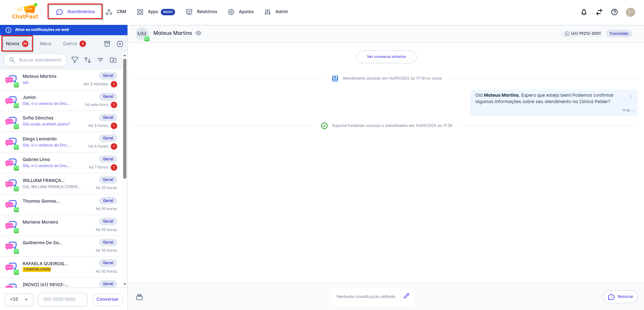The image size is (644, 310).
Task: Open message options three-dot menu
Action: [x=631, y=96]
